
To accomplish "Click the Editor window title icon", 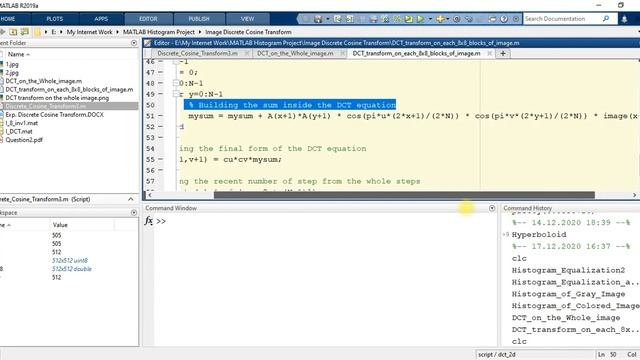I will (147, 43).
